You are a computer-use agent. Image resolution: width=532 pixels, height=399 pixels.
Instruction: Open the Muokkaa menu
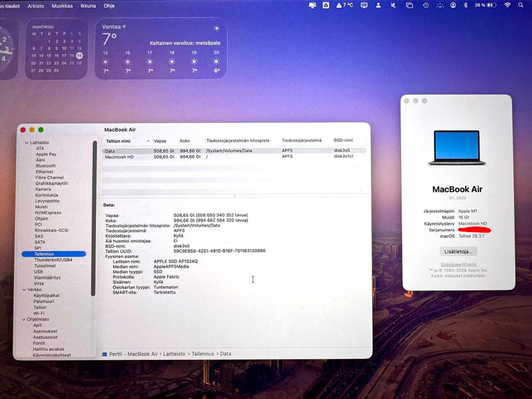[62, 6]
